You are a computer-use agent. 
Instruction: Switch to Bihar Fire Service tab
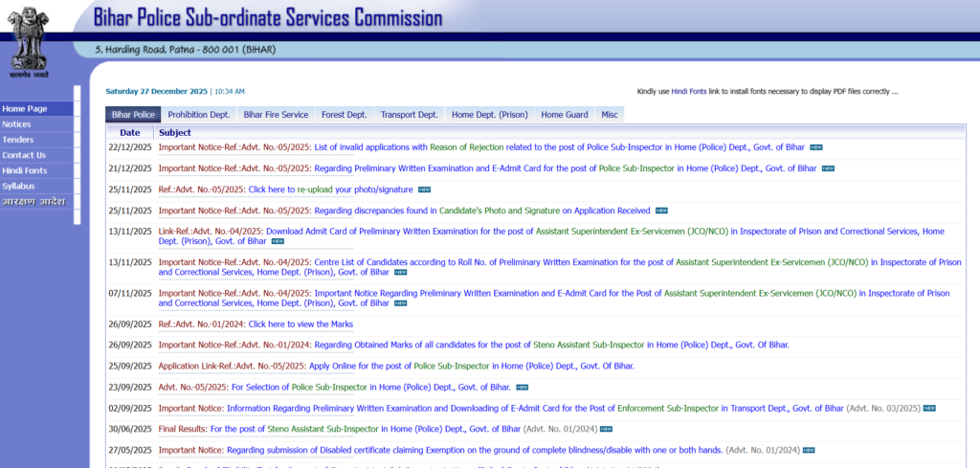coord(276,115)
